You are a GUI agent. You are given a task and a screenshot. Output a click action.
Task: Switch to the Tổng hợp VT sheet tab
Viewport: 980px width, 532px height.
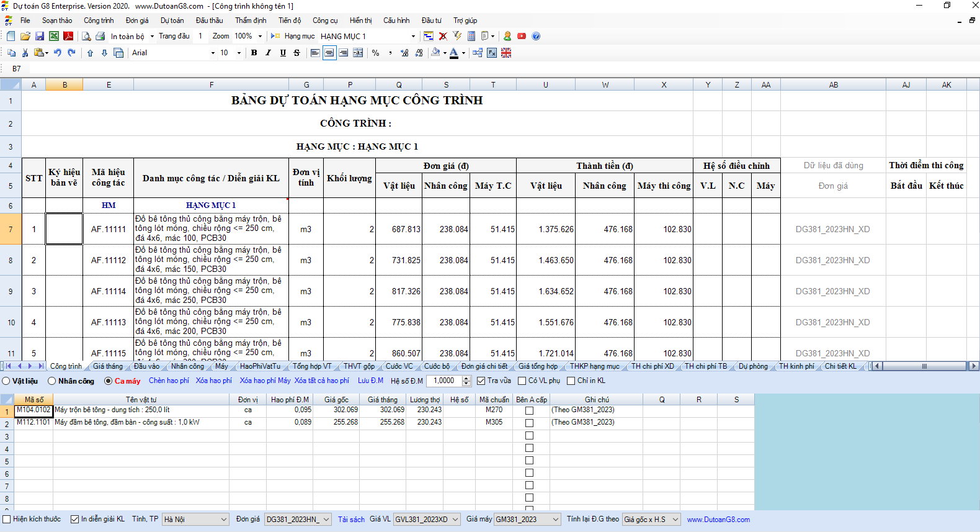tap(312, 366)
